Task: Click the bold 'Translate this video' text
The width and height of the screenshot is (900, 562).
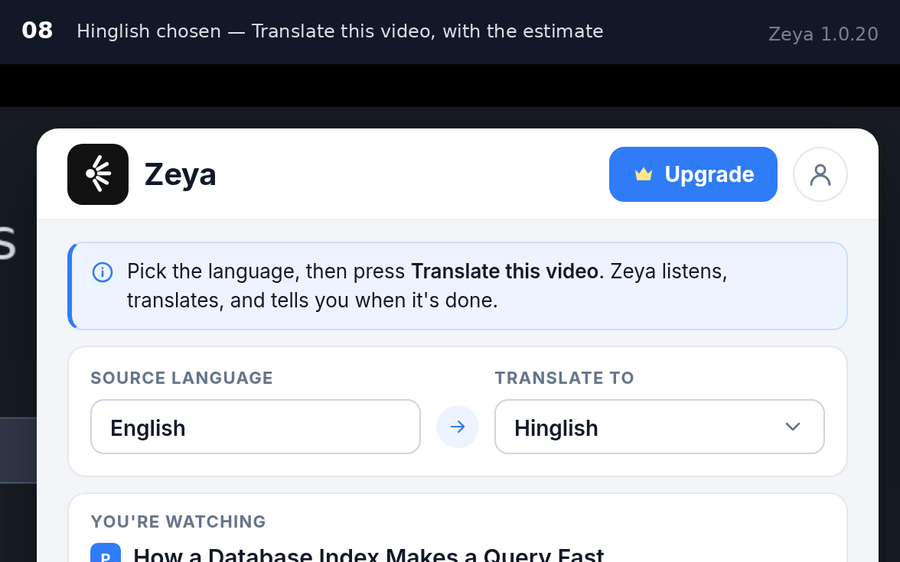Action: pos(505,271)
